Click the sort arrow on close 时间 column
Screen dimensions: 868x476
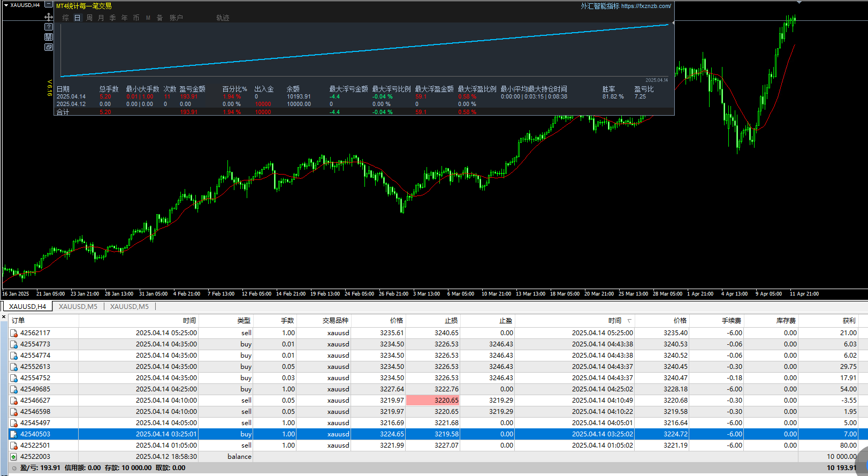pos(629,321)
